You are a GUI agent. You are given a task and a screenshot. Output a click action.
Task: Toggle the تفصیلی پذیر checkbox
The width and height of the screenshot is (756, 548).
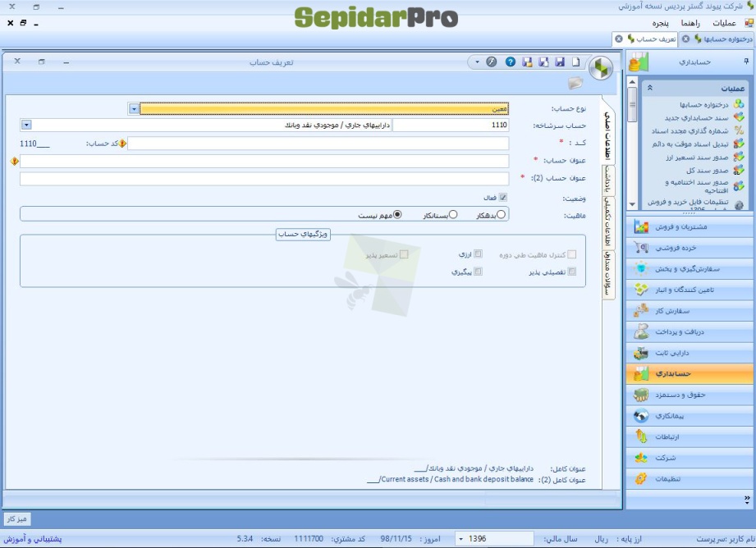[x=572, y=272]
